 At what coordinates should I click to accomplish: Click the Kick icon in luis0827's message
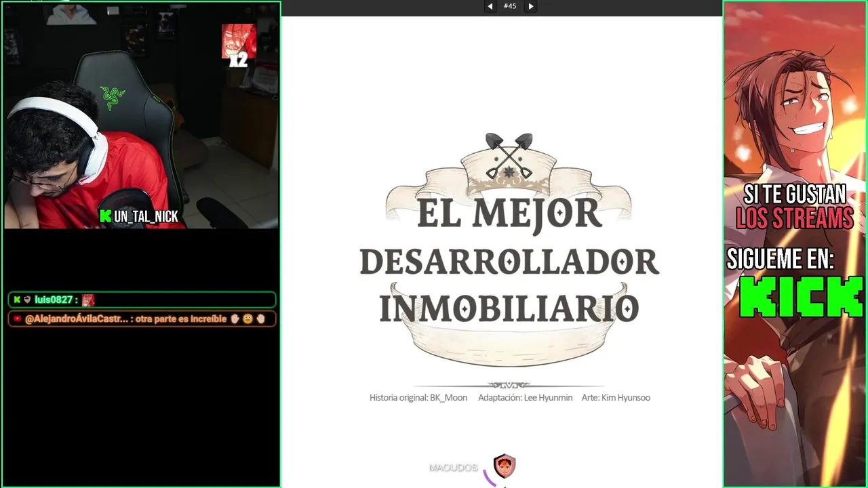[17, 300]
